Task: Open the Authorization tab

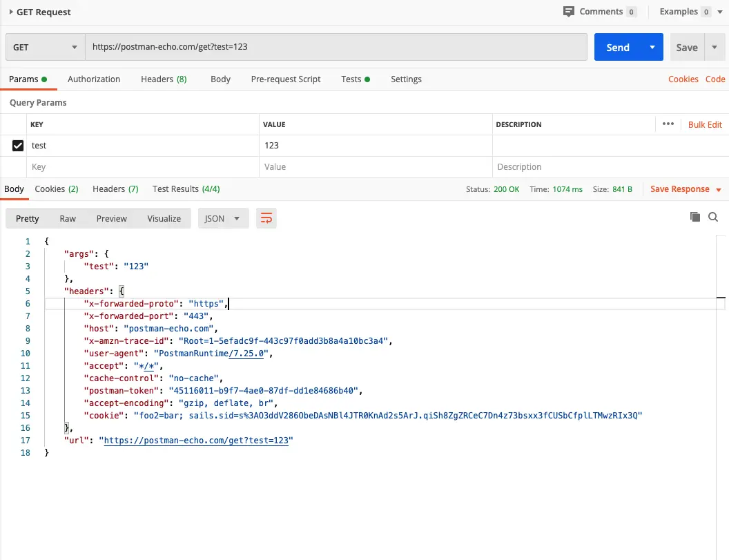Action: point(94,79)
